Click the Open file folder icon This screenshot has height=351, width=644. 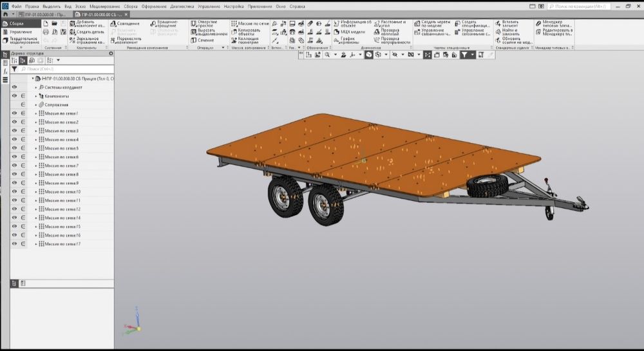coord(54,24)
